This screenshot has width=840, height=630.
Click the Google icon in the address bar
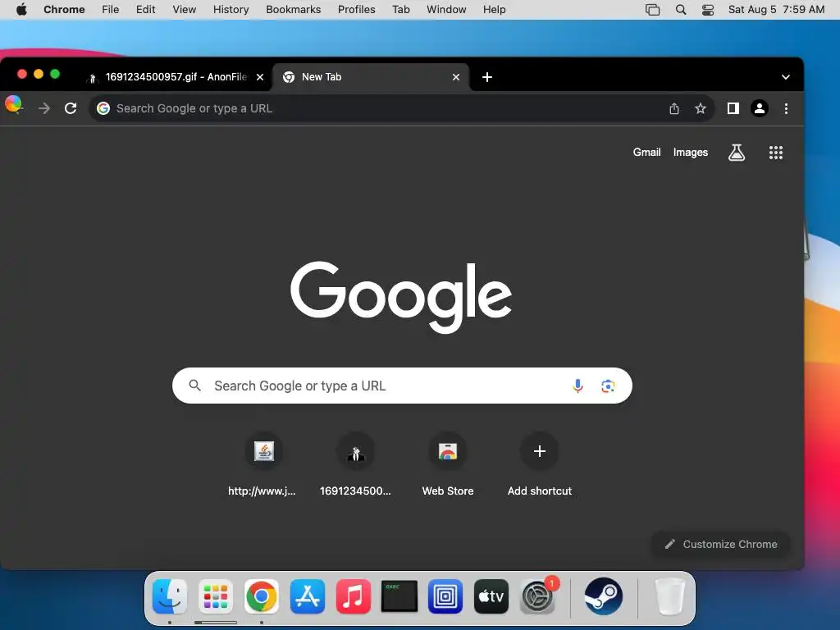[103, 109]
